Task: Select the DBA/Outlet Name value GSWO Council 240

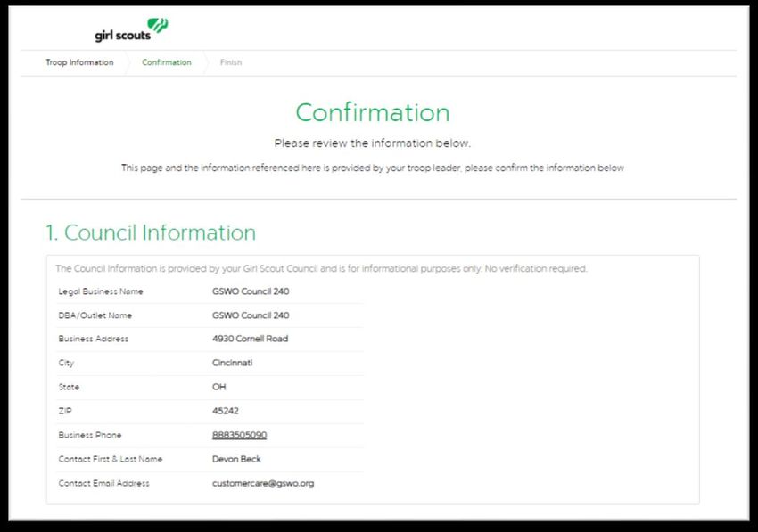Action: [251, 315]
